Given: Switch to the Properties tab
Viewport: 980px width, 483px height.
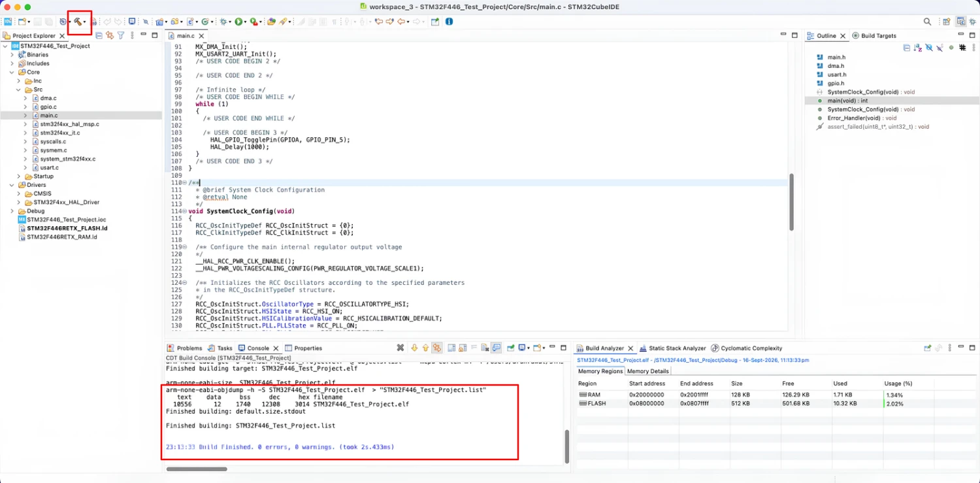Looking at the screenshot, I should click(x=303, y=348).
